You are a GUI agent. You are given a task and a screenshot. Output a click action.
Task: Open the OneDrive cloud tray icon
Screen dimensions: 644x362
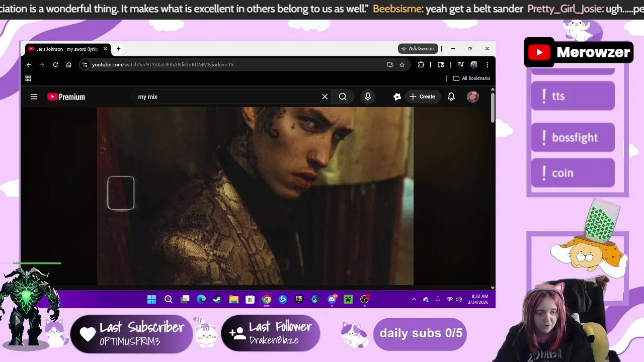426,300
